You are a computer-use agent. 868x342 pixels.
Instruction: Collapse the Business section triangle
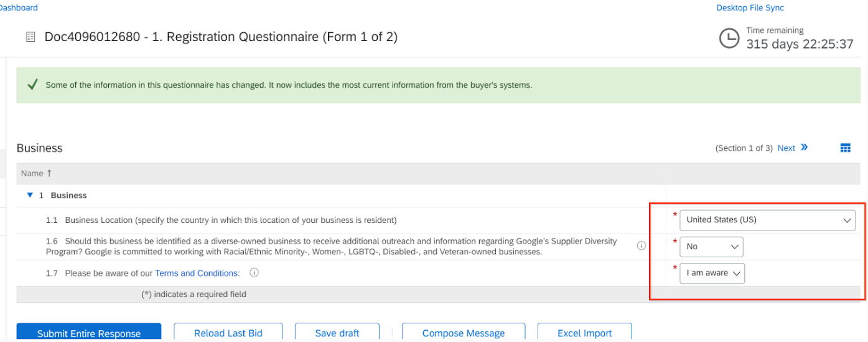tap(29, 195)
